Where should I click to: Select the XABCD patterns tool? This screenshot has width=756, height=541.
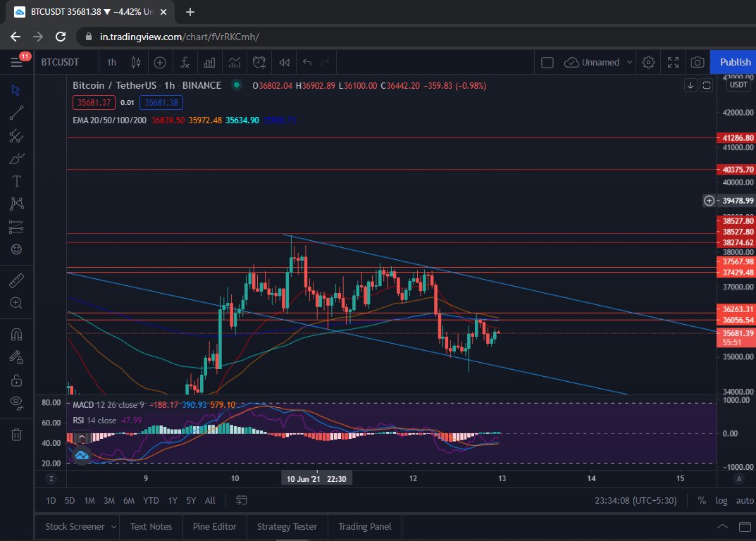point(16,204)
